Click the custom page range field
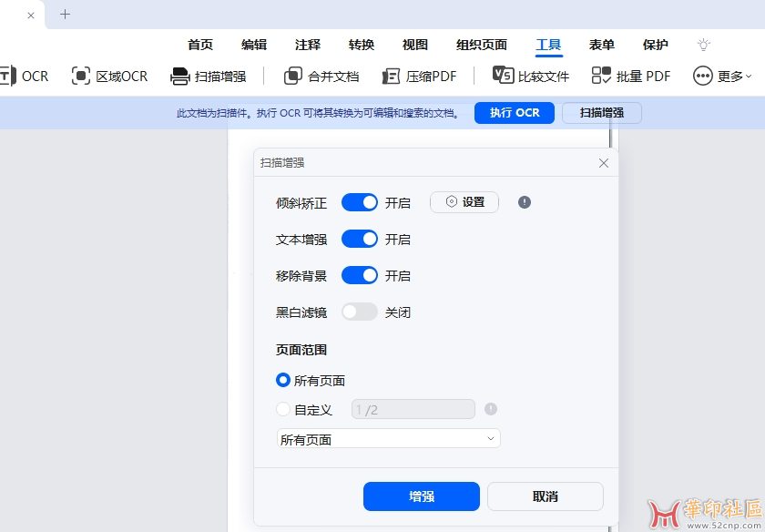Viewport: 765px width, 532px height. point(413,410)
